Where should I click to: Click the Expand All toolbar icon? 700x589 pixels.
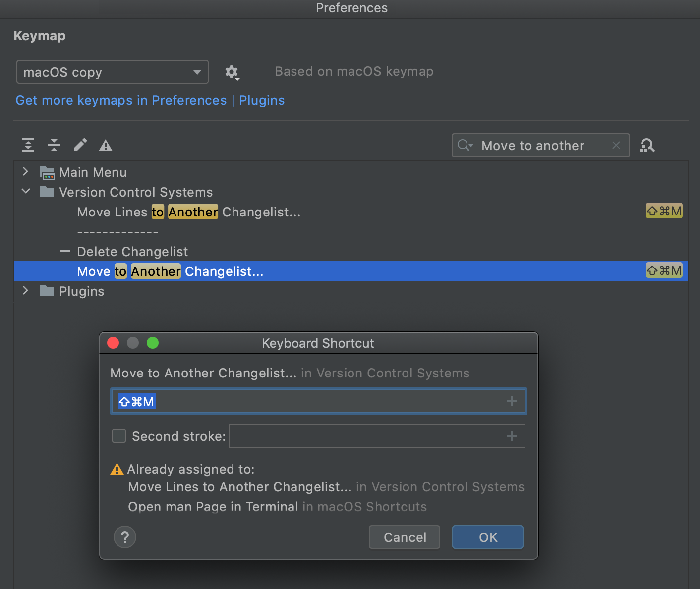pos(28,145)
